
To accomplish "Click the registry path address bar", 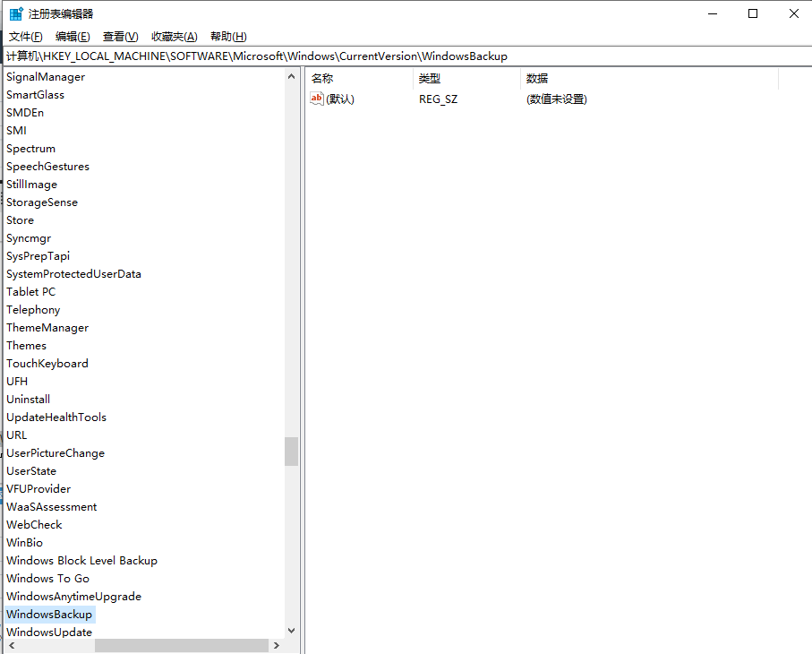I will pos(403,56).
